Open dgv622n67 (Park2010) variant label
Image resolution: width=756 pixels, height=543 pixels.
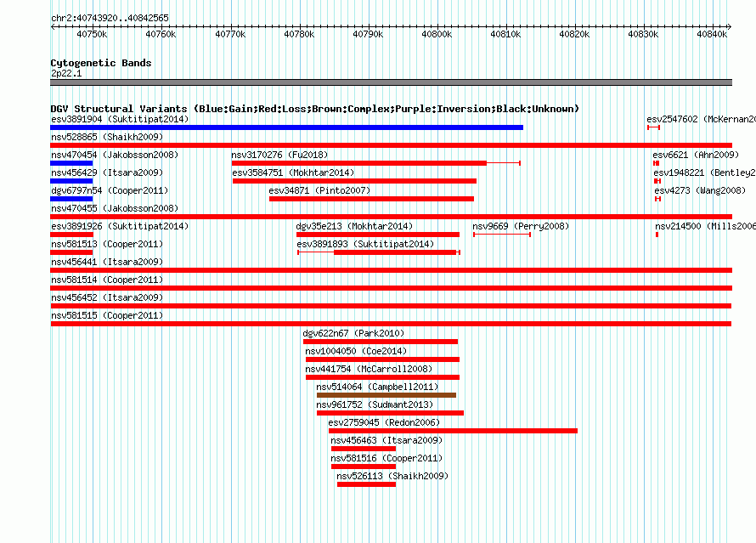(353, 333)
